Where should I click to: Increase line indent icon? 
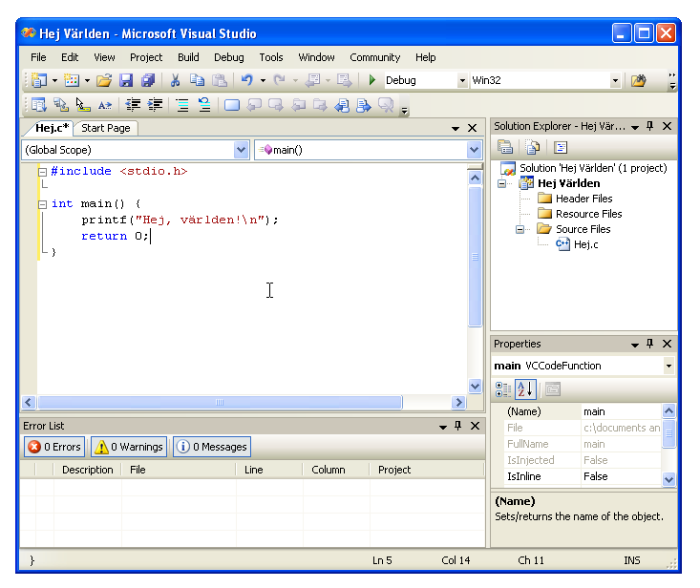pyautogui.click(x=155, y=105)
